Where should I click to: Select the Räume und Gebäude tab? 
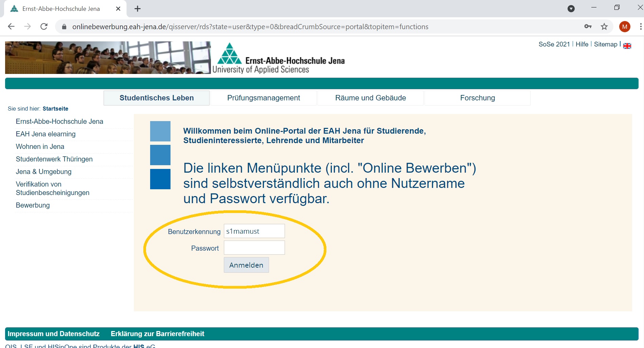pyautogui.click(x=370, y=98)
